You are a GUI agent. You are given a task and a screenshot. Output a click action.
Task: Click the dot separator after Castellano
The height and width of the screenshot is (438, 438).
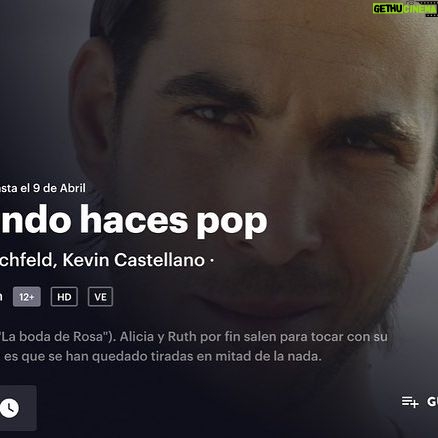click(212, 260)
